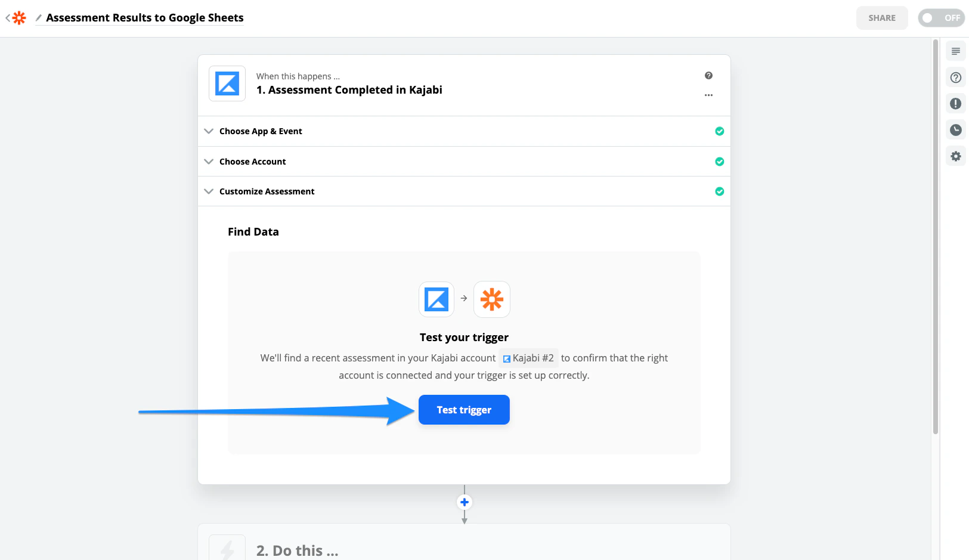The width and height of the screenshot is (969, 560).
Task: Edit the Zap title Assessment Results to Google Sheets
Action: pos(145,18)
